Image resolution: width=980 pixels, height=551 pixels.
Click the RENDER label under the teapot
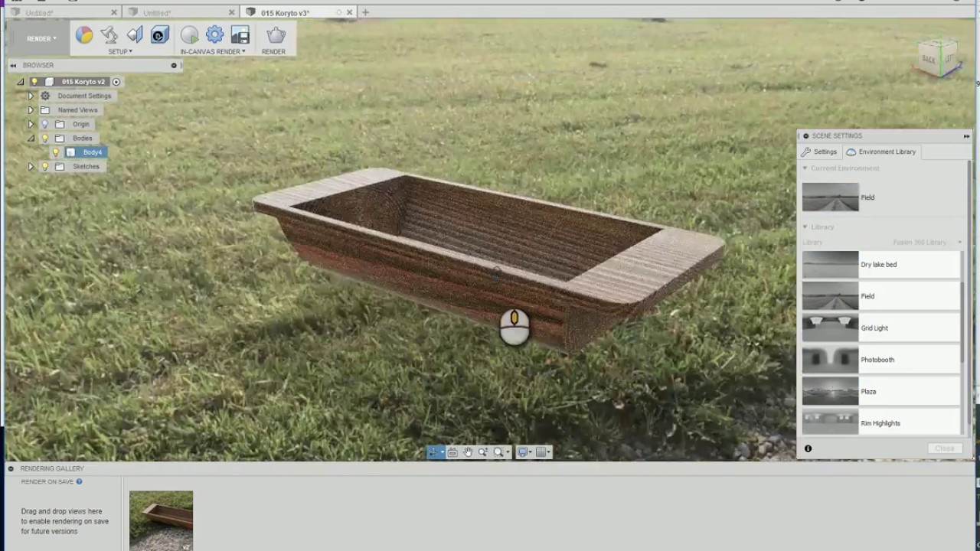[273, 52]
